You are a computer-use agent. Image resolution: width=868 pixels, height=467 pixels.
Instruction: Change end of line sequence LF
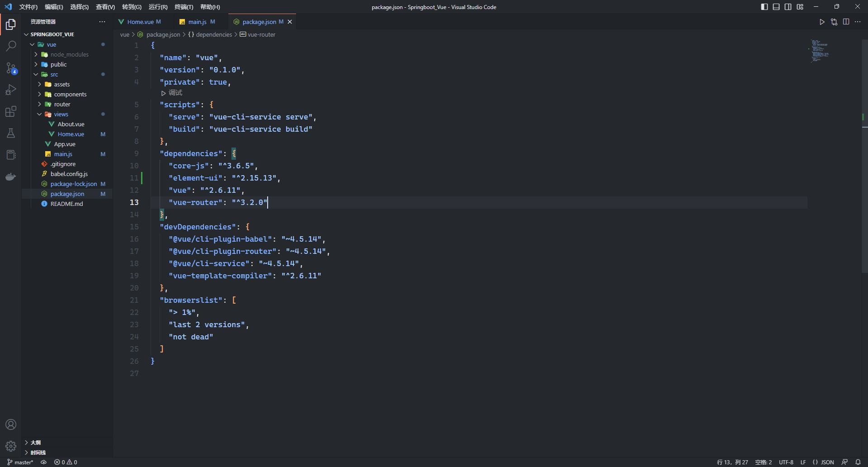(803, 462)
